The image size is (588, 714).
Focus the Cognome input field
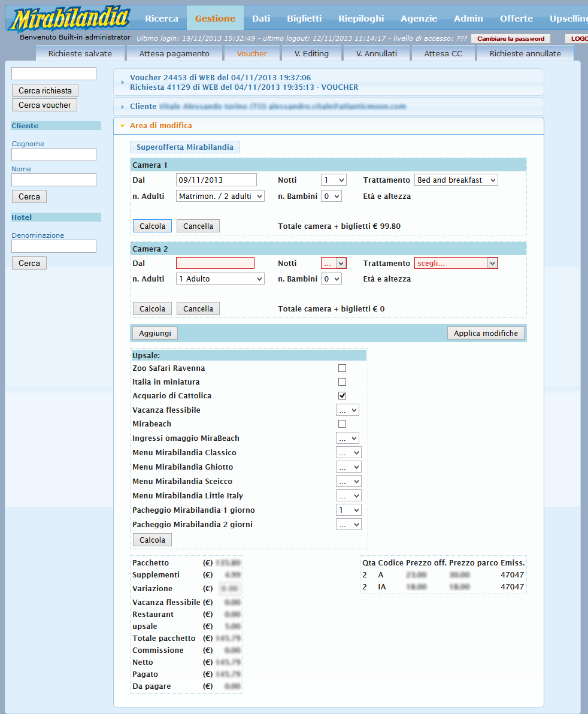click(54, 155)
